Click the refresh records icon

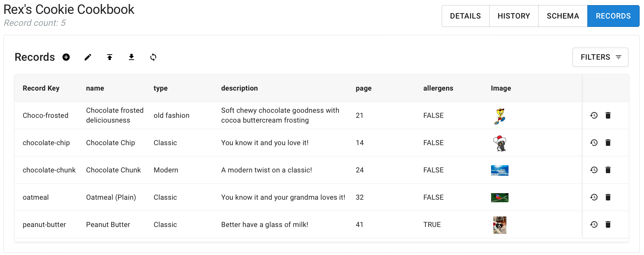click(153, 57)
